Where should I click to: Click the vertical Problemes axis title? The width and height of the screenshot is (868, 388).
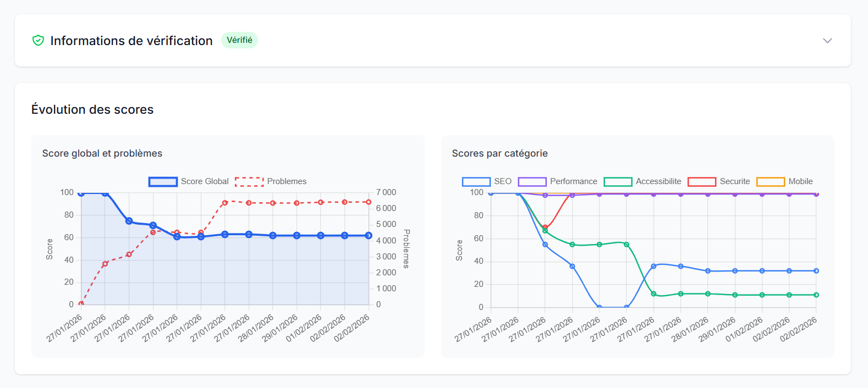click(406, 248)
